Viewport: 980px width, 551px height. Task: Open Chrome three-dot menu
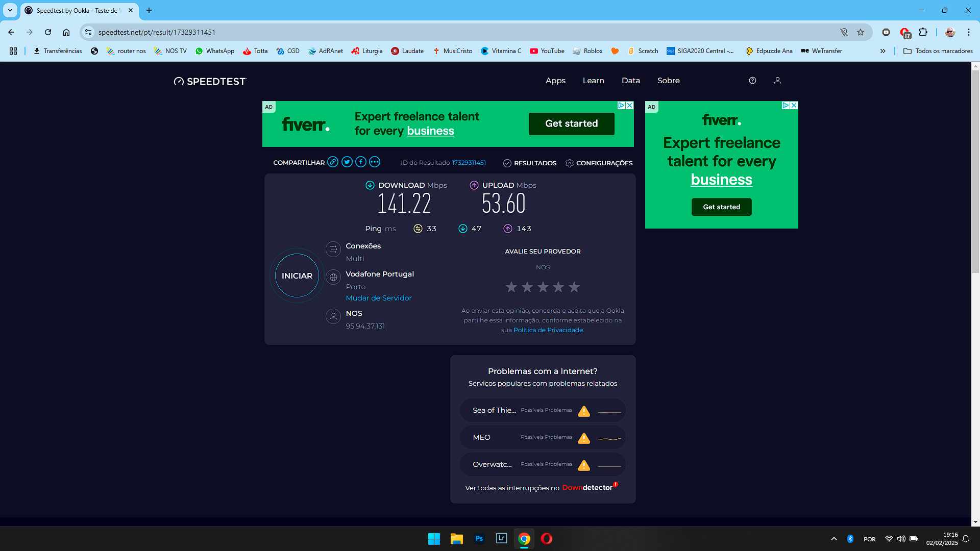pos(969,32)
